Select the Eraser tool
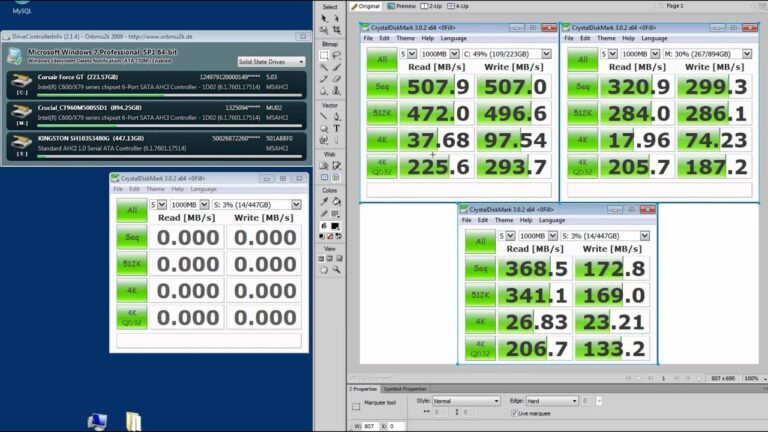This screenshot has height=432, width=768. [x=336, y=78]
